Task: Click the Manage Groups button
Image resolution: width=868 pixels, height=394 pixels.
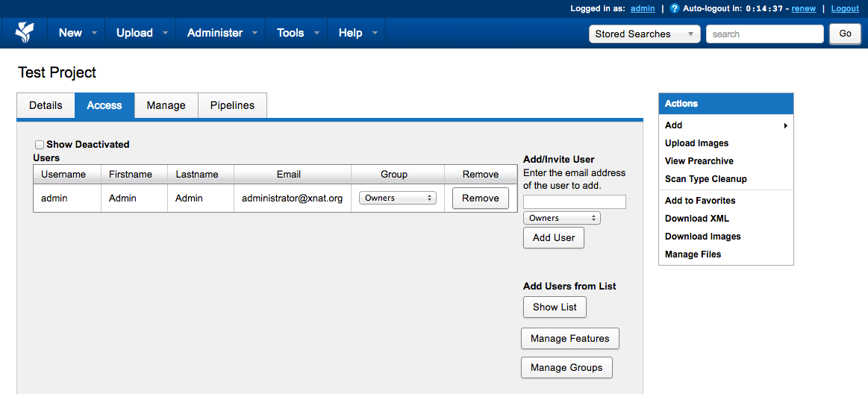Action: coord(566,367)
